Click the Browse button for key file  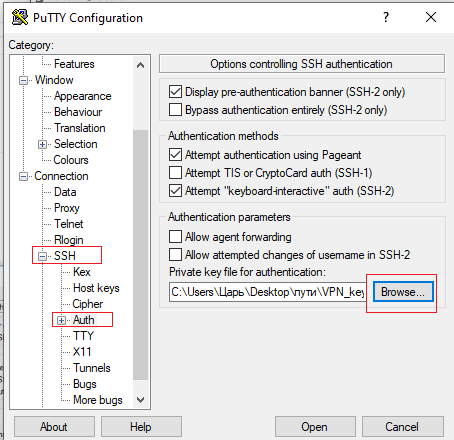tap(403, 292)
